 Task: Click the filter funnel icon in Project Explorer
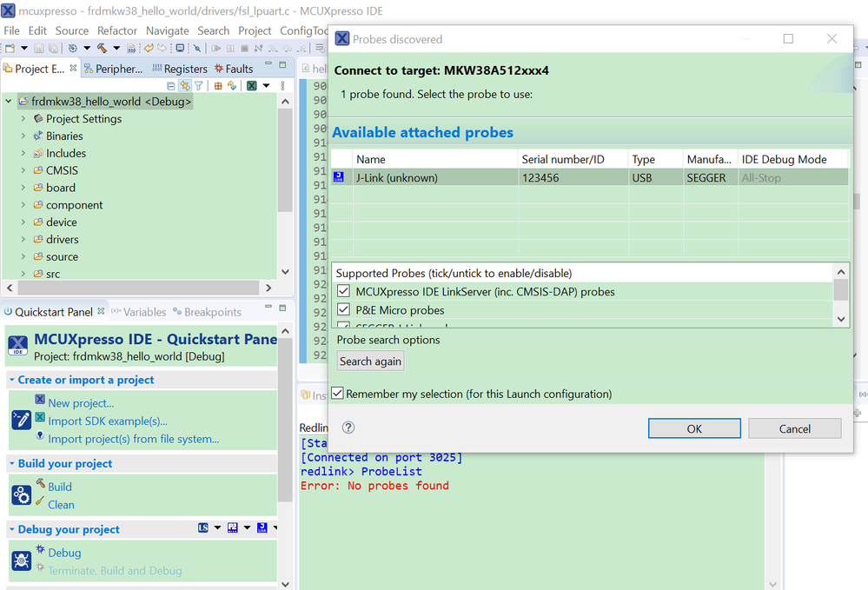tap(199, 86)
